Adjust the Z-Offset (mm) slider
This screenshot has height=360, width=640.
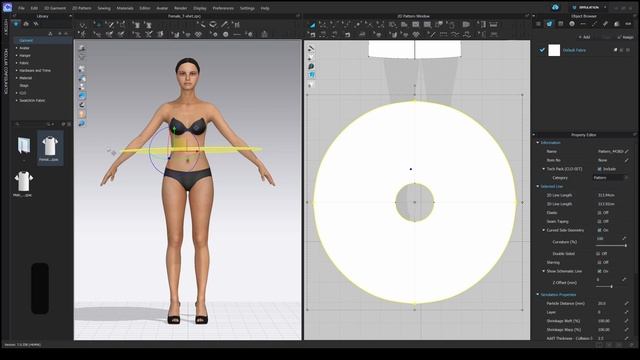click(x=611, y=287)
